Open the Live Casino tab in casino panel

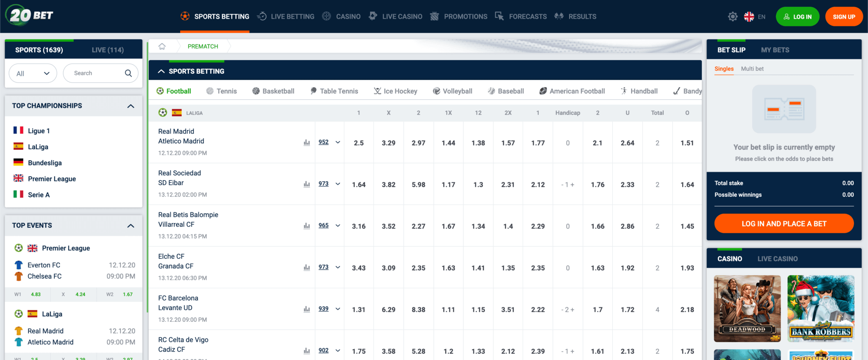[x=778, y=259]
